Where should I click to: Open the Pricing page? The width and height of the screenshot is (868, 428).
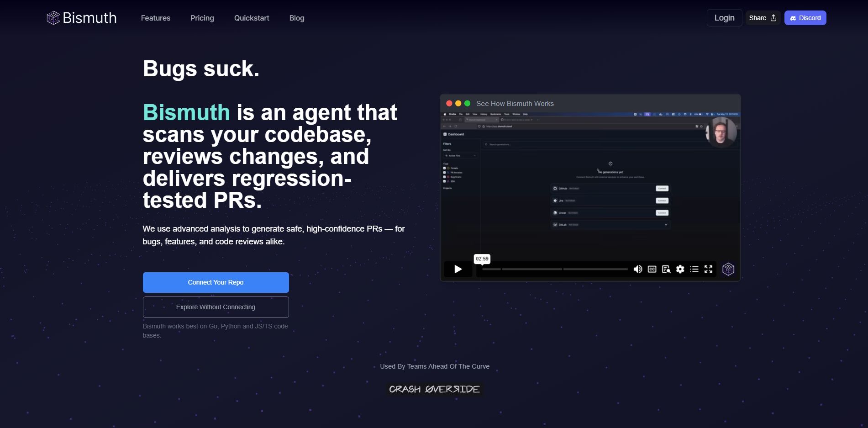pyautogui.click(x=202, y=18)
